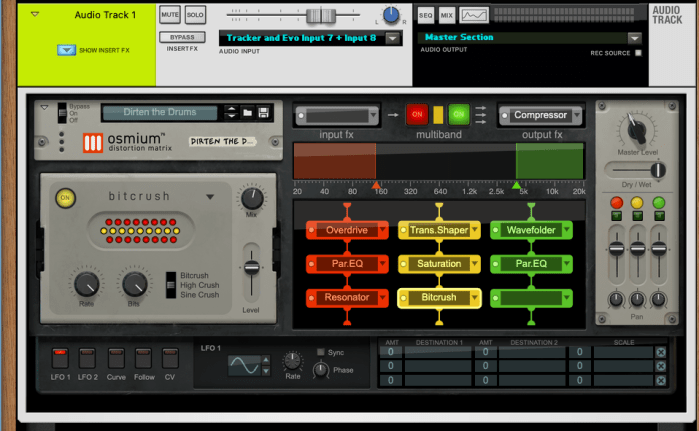Image resolution: width=699 pixels, height=431 pixels.
Task: Click the LFO 1 sine waveform display
Action: [x=246, y=366]
